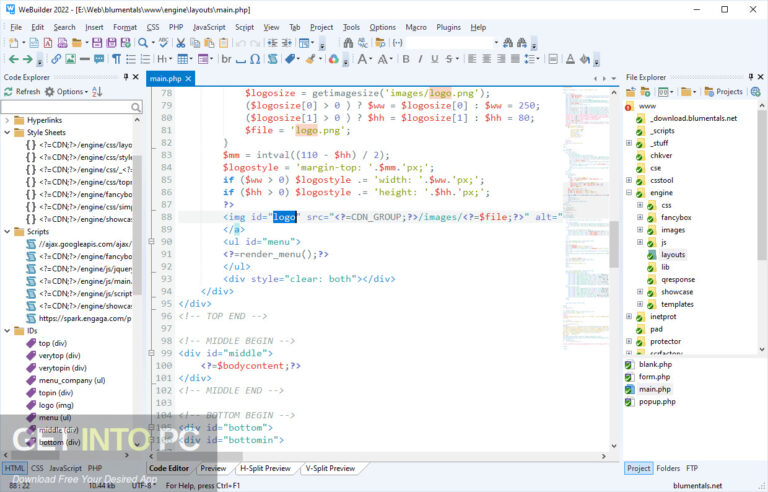Expand the Hyperlinks tree node
Screen dimensions: 768x492
click(x=7, y=120)
